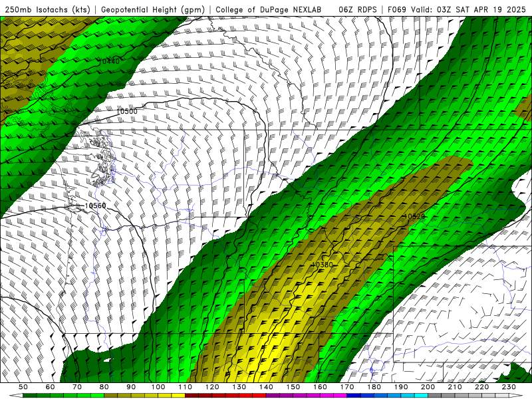The image size is (532, 399).
Task: Select the 220 knot legend label
Action: coord(481,387)
